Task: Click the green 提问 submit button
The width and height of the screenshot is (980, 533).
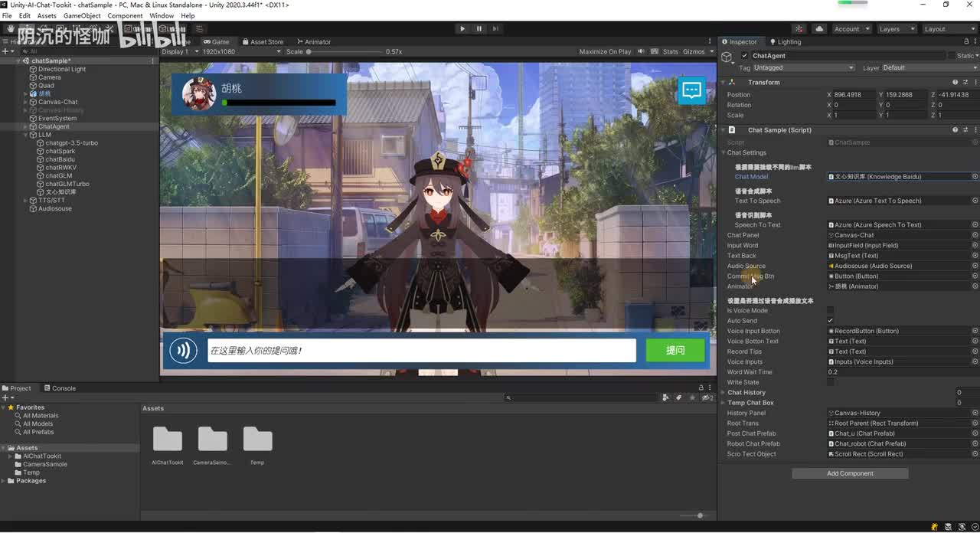Action: 675,351
